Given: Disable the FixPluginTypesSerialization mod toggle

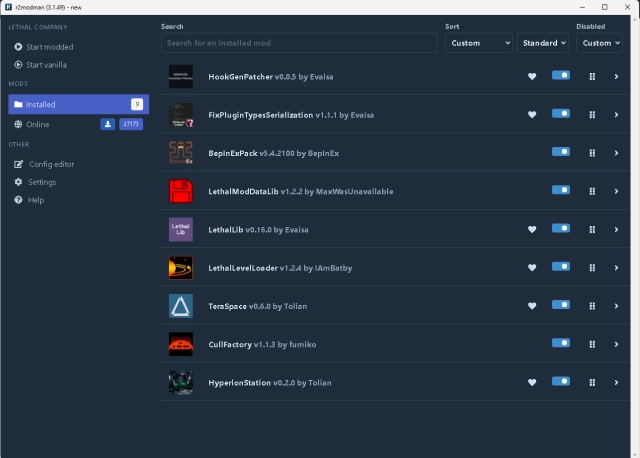Looking at the screenshot, I should point(561,113).
